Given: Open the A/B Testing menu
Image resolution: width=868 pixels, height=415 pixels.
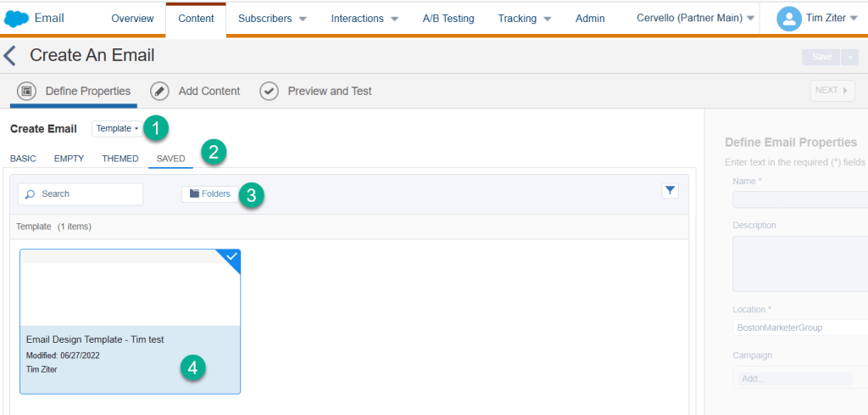Looking at the screenshot, I should click(x=448, y=19).
